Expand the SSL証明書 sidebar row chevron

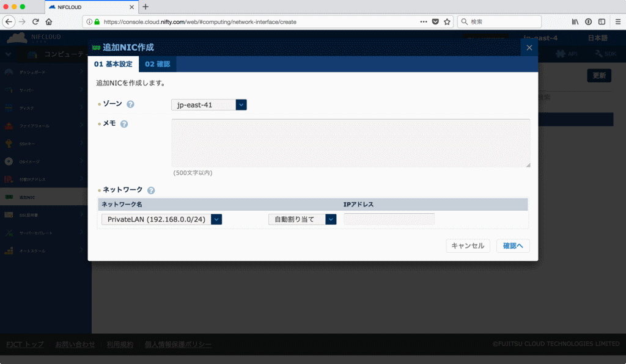pos(81,214)
